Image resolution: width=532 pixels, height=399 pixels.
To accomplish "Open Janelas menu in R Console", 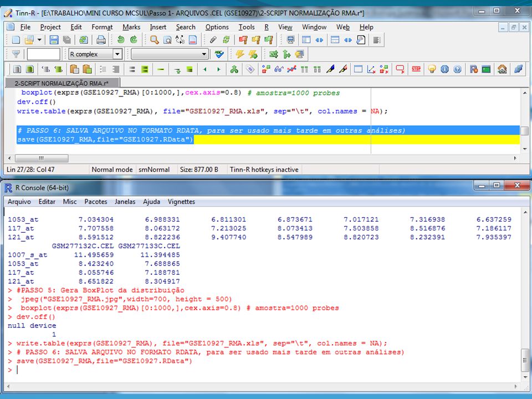I will (x=125, y=202).
